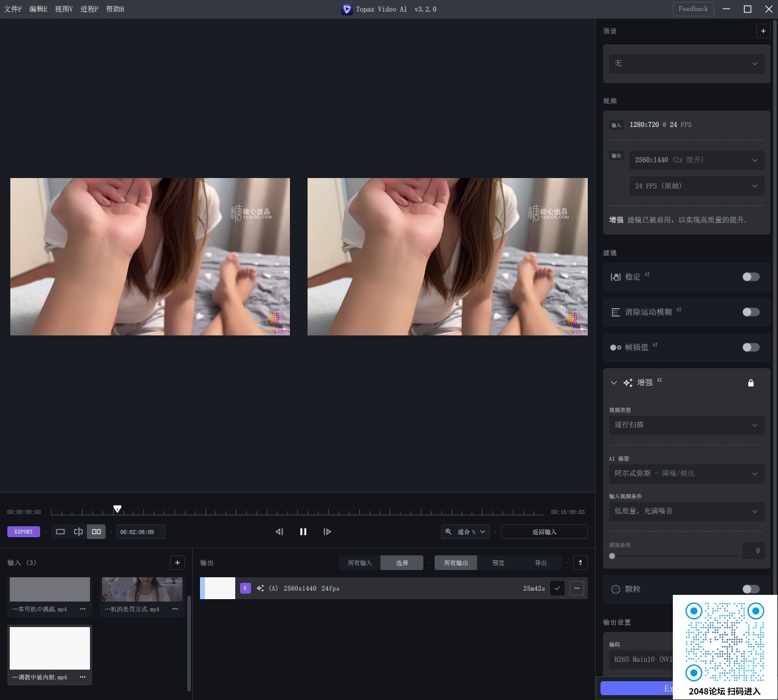The width and height of the screenshot is (778, 700).
Task: Open the 帮助H menu
Action: pos(115,9)
